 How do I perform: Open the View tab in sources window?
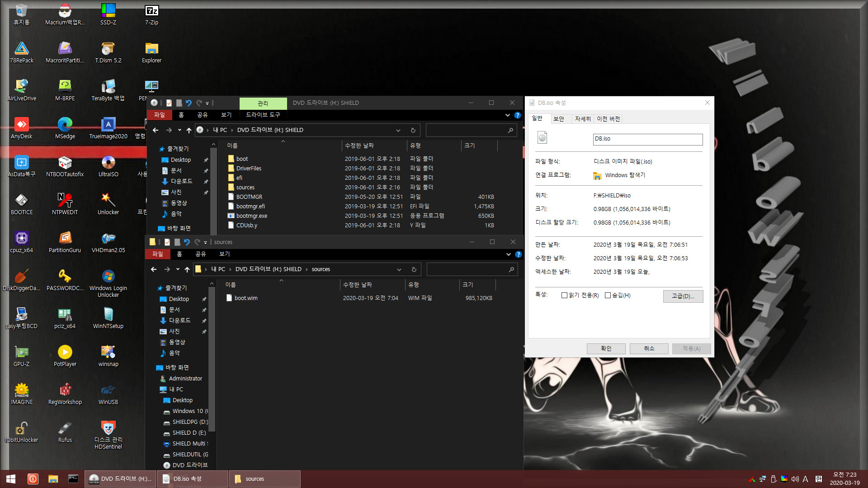pyautogui.click(x=225, y=254)
